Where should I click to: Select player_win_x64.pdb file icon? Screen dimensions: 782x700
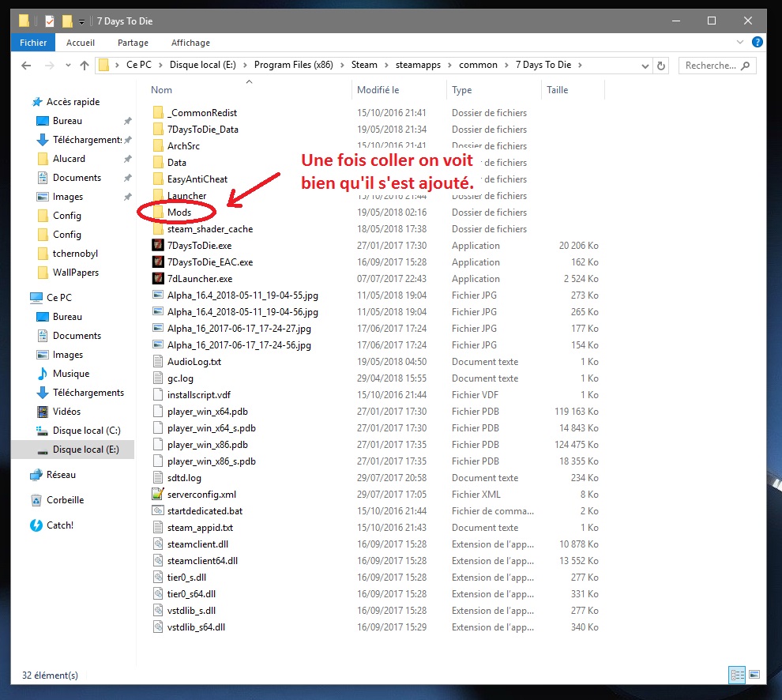point(158,411)
